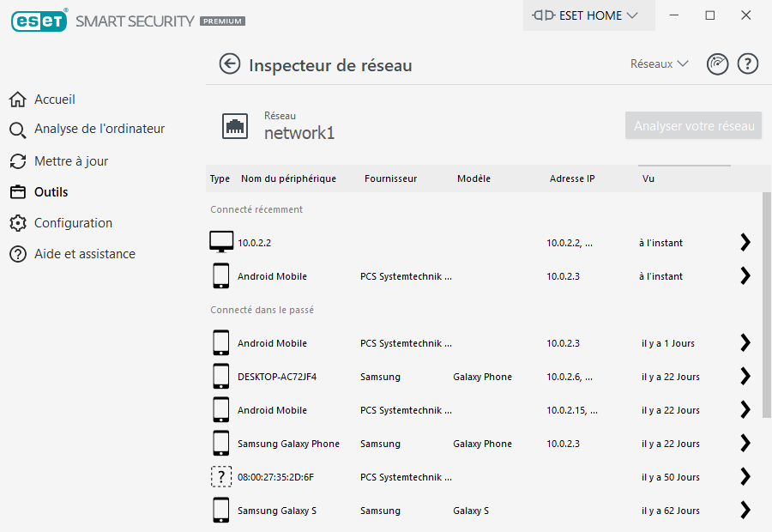Go back using the circled arrow icon
Viewport: 772px width, 532px height.
(229, 64)
